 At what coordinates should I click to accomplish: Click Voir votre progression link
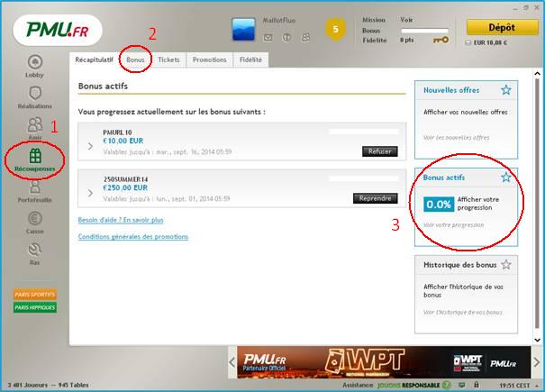pyautogui.click(x=454, y=225)
